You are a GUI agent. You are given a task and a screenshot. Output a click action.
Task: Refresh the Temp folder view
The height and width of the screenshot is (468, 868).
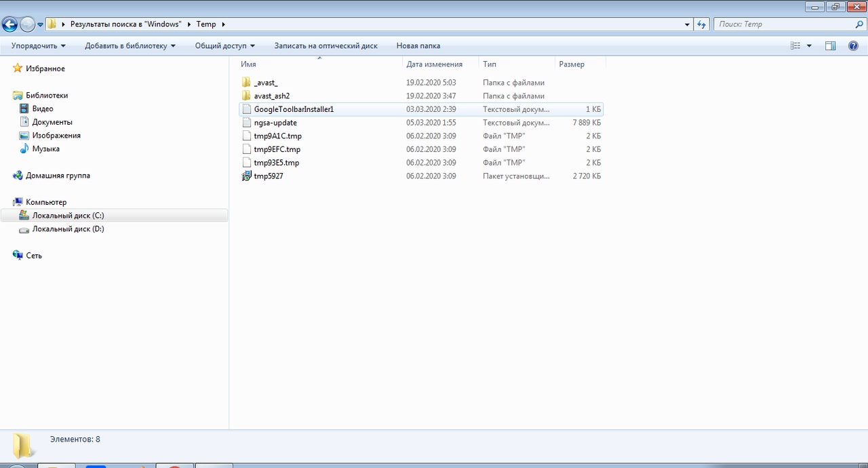702,24
